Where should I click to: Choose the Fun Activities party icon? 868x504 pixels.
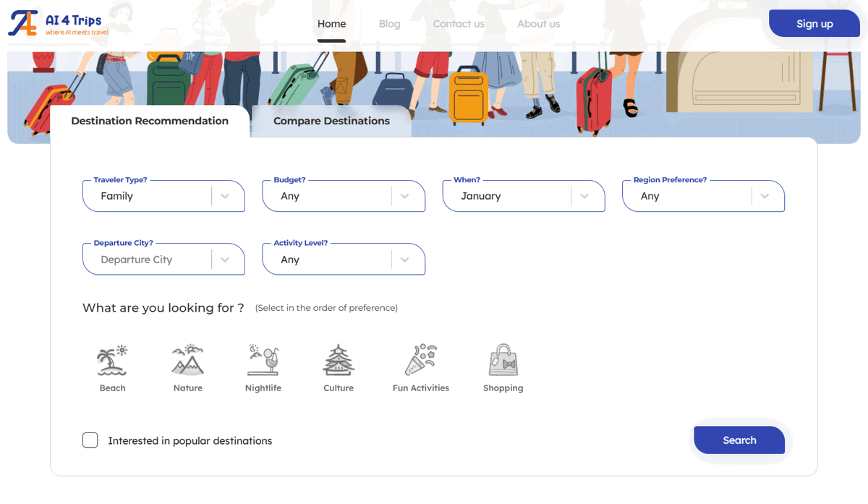(x=420, y=360)
